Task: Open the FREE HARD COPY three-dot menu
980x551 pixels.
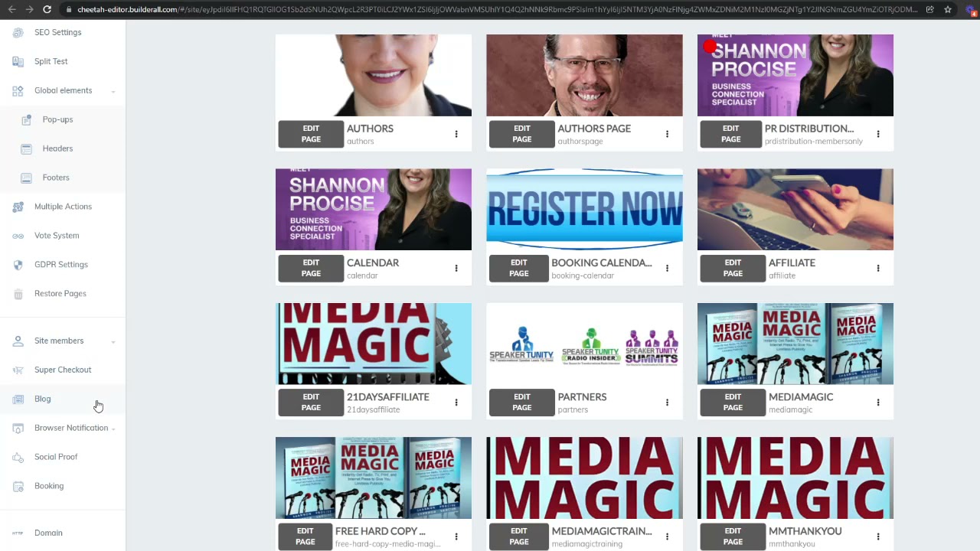Action: click(x=456, y=536)
